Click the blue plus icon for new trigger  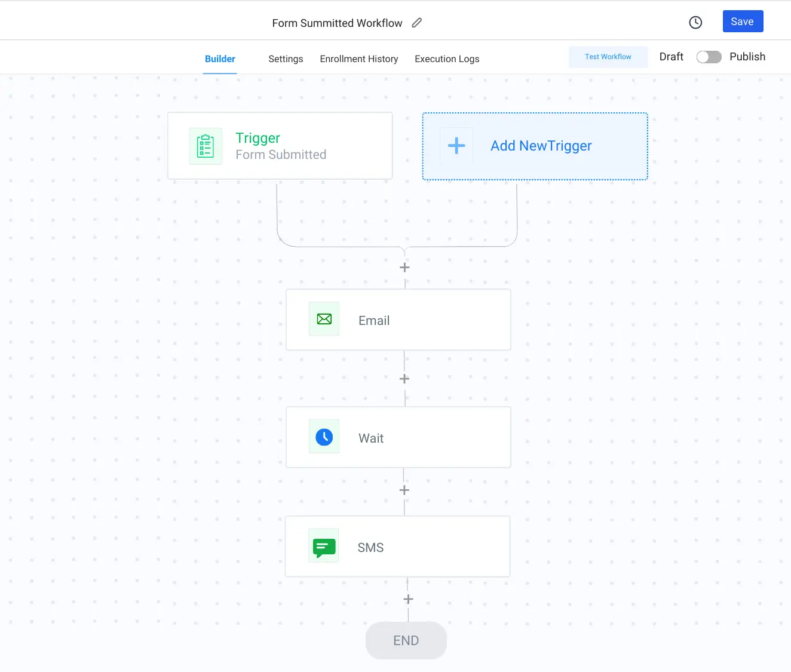456,146
